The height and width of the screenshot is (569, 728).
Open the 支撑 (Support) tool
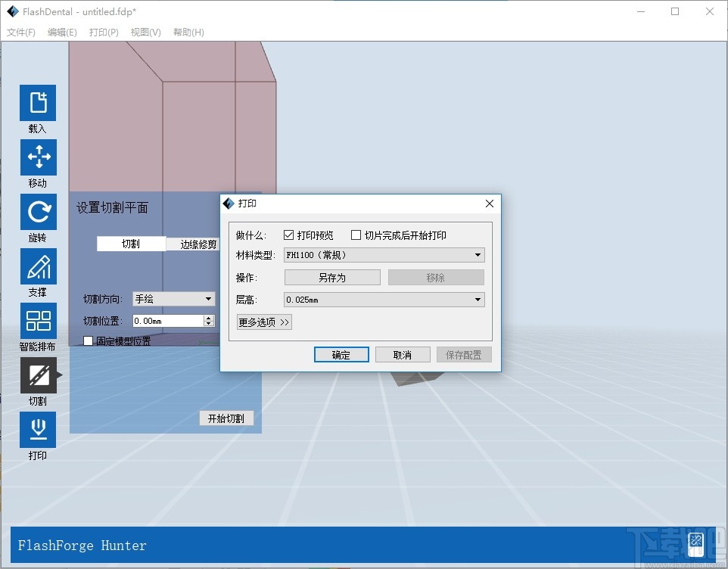(x=38, y=266)
